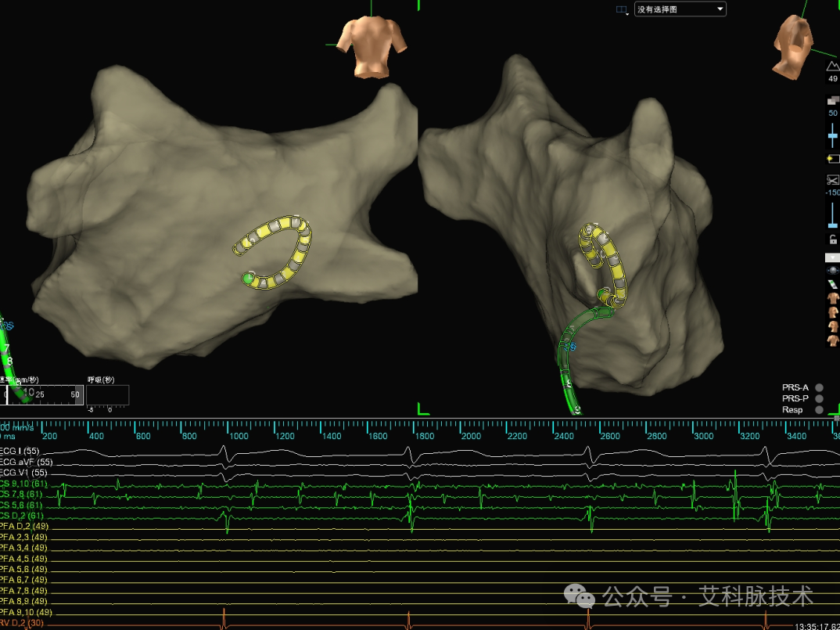
Task: Open the 没有选择图 map dropdown
Action: (x=680, y=9)
